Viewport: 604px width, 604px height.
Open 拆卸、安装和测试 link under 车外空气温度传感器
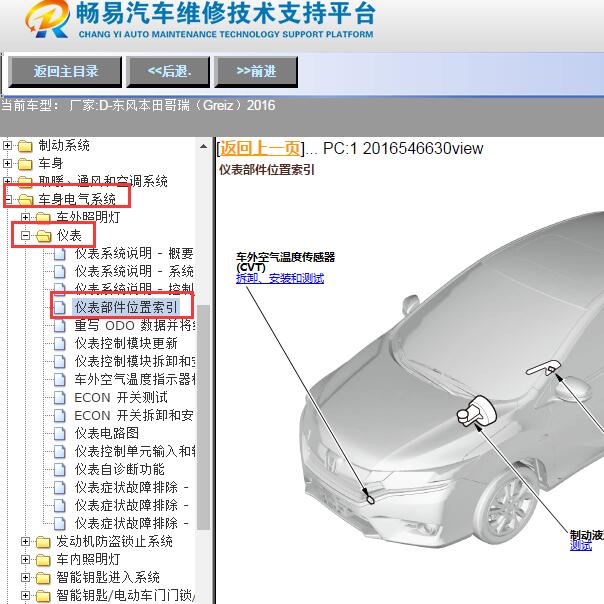[x=280, y=278]
